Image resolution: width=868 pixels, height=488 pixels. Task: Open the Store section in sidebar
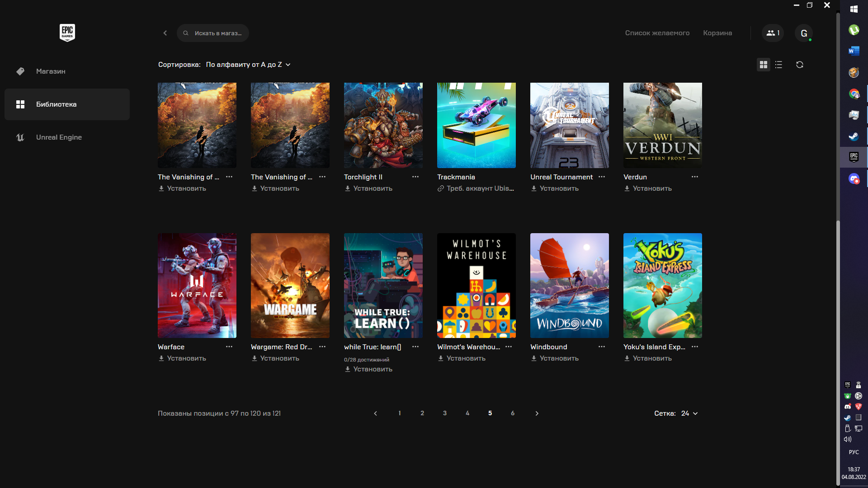click(67, 71)
